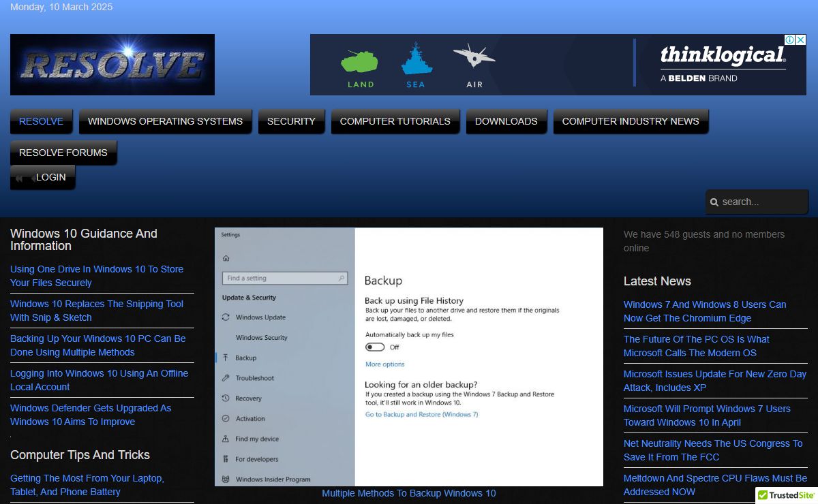The width and height of the screenshot is (818, 504).
Task: Open the Windows Operating Systems menu
Action: [165, 121]
